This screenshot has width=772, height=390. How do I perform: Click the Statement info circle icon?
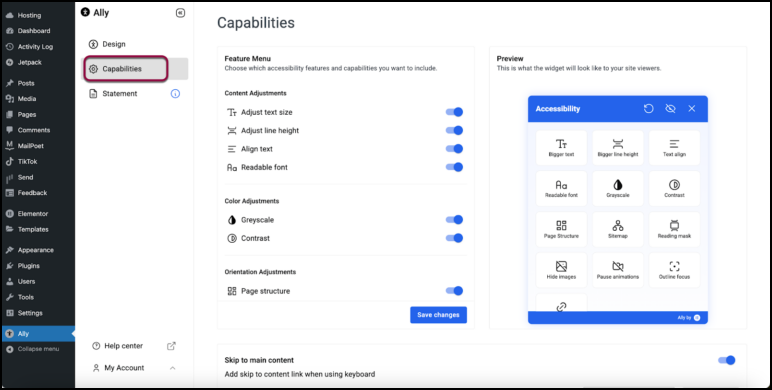pos(175,94)
